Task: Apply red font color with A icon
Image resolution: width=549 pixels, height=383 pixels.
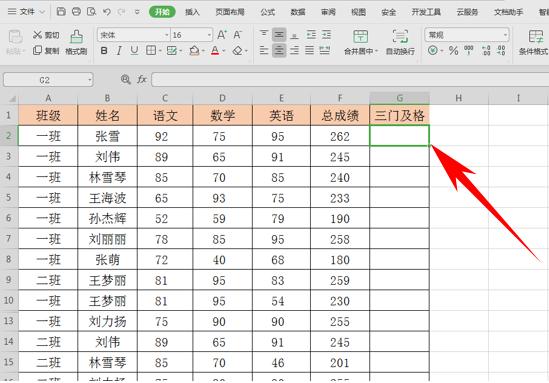Action: [x=215, y=51]
